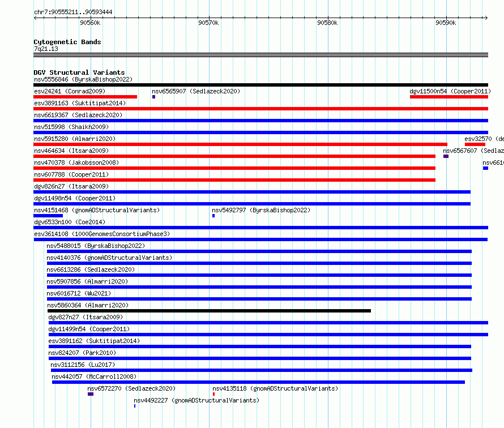Select the dgv11500n54 (Cooper2011) label
The height and width of the screenshot is (428, 504).
(450, 91)
